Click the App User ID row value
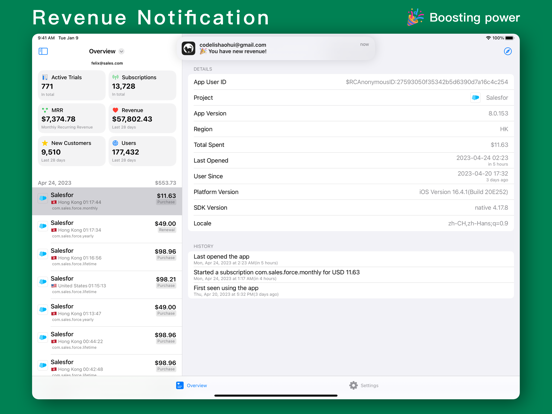The width and height of the screenshot is (552, 414). (427, 82)
